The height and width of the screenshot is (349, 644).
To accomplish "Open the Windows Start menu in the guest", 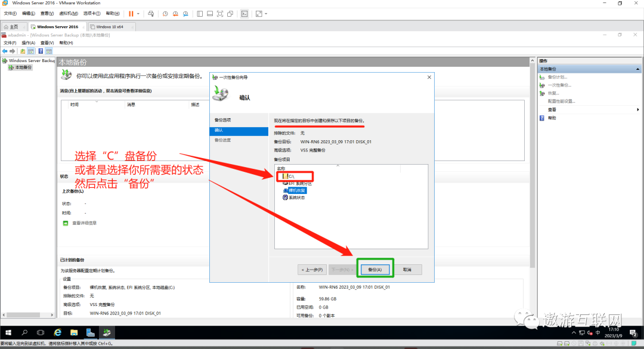I will (8, 332).
